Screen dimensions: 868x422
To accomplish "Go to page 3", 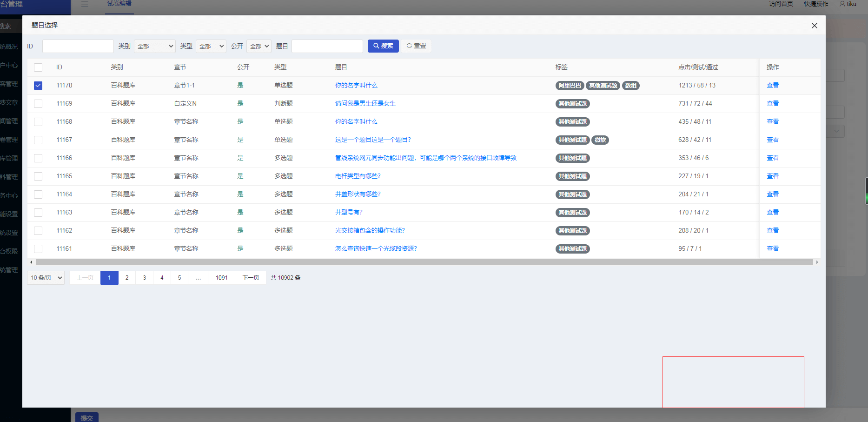I will coord(145,278).
